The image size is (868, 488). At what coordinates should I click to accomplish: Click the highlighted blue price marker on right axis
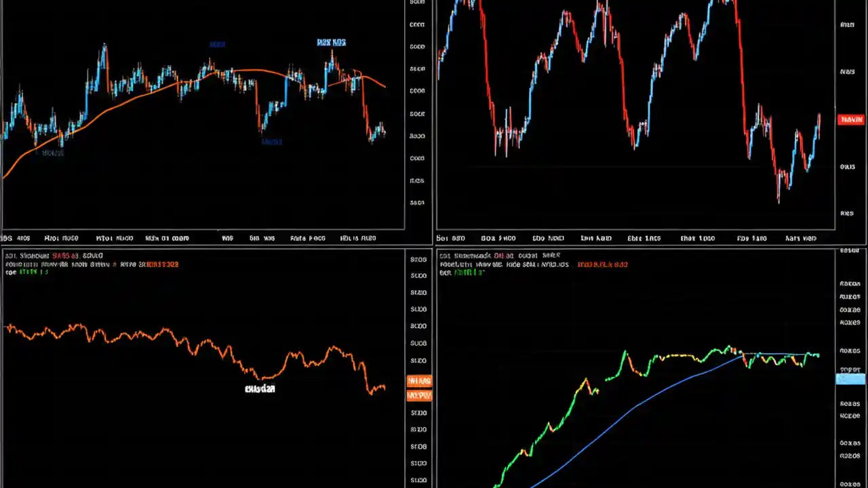850,379
